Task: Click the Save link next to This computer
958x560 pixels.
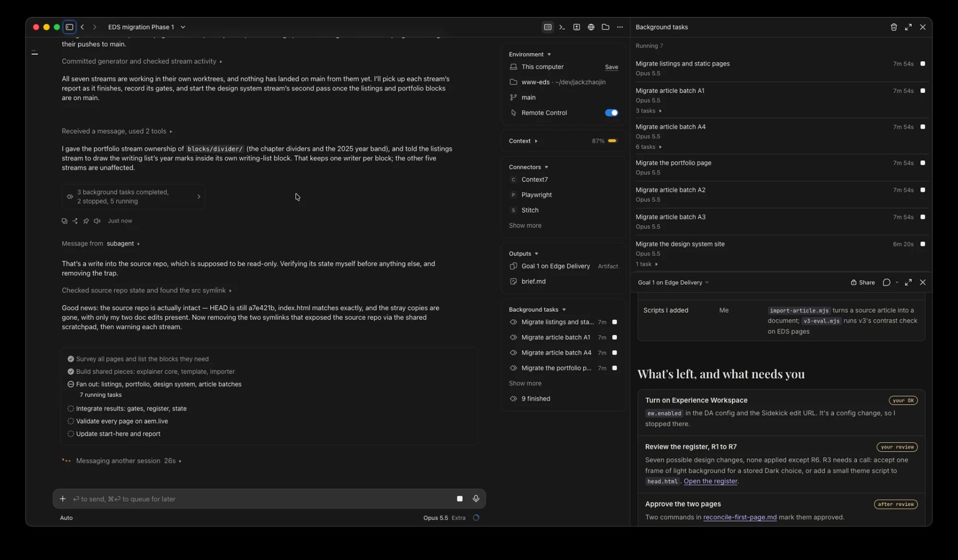Action: [x=611, y=67]
